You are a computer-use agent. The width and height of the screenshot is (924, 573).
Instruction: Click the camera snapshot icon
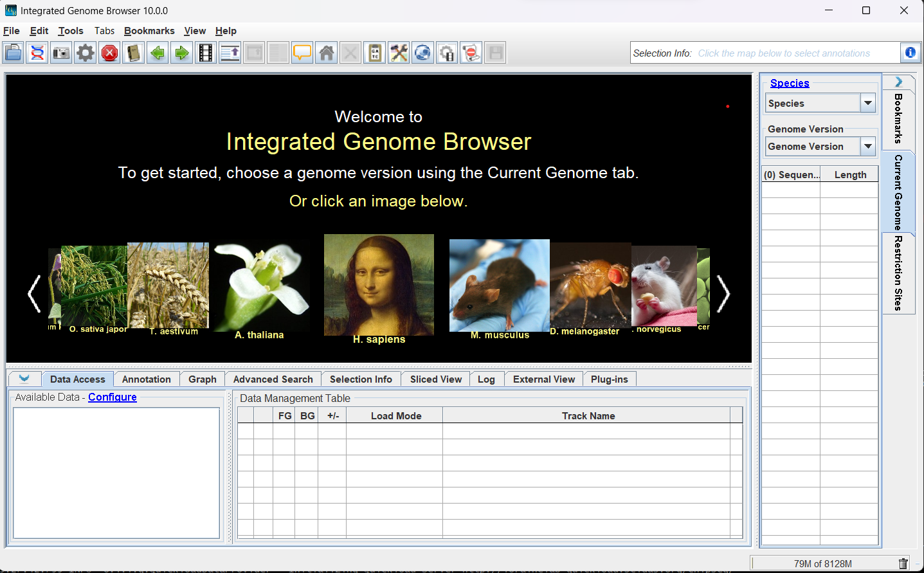[62, 53]
